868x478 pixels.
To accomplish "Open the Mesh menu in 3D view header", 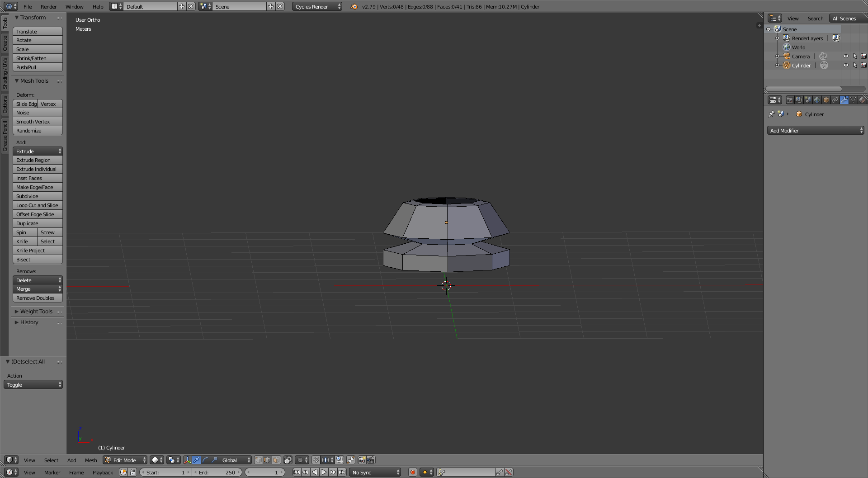I will 91,460.
